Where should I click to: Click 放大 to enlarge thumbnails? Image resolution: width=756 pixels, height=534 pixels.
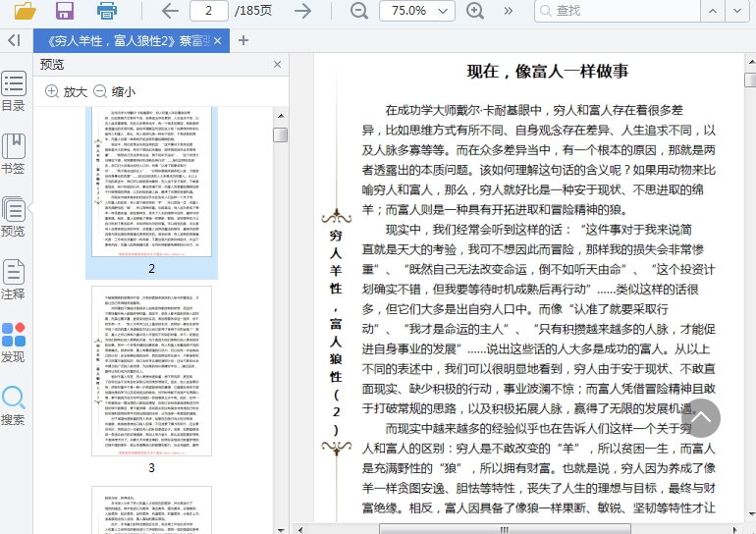click(x=67, y=91)
